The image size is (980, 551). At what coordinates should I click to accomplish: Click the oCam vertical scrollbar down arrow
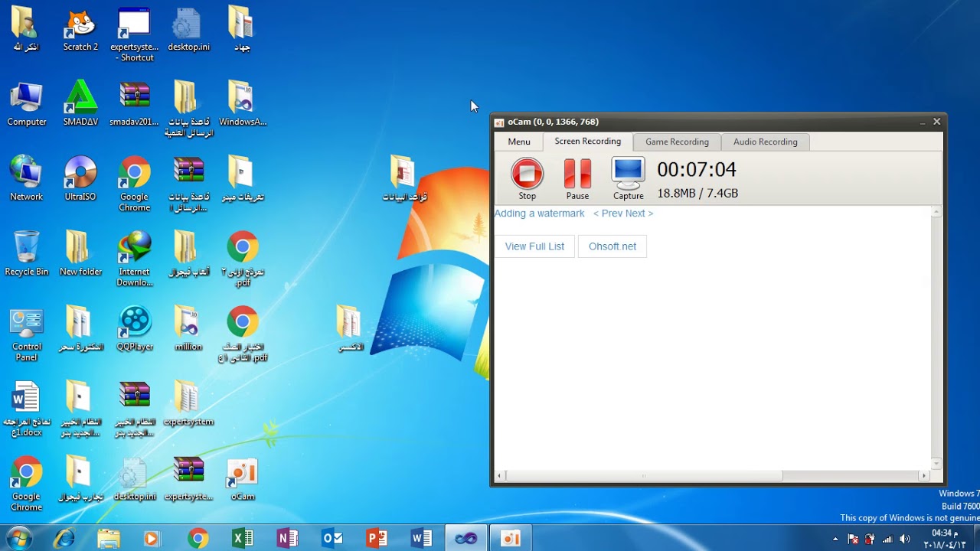(x=936, y=464)
